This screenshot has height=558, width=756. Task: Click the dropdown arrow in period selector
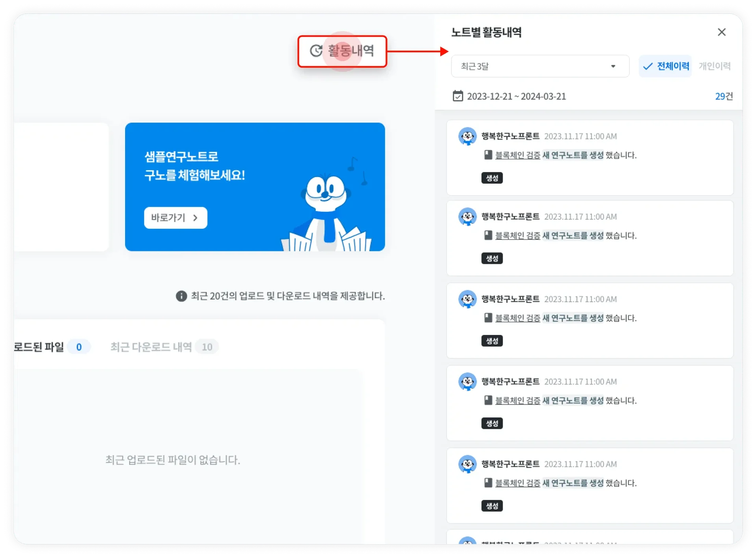[x=613, y=66]
